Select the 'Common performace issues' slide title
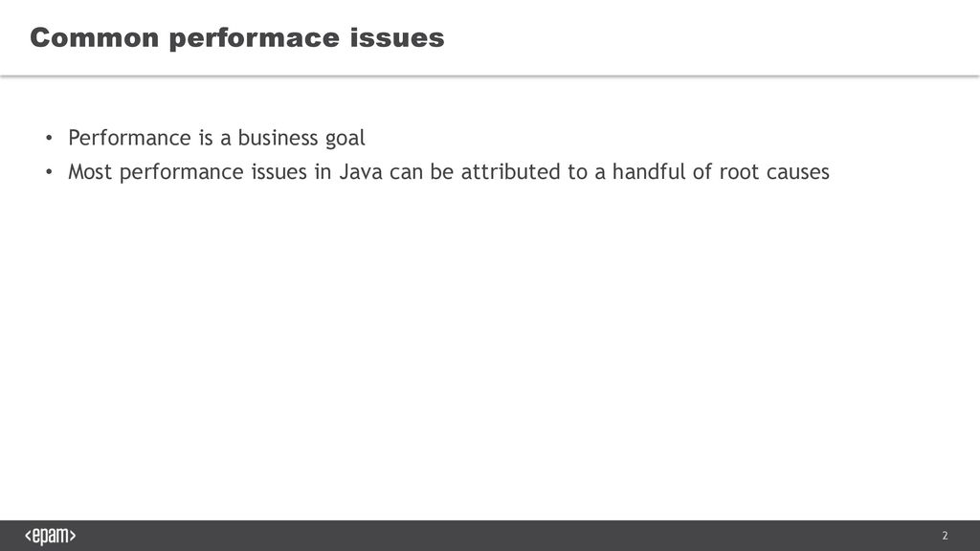Viewport: 980px width, 551px height. coord(237,38)
